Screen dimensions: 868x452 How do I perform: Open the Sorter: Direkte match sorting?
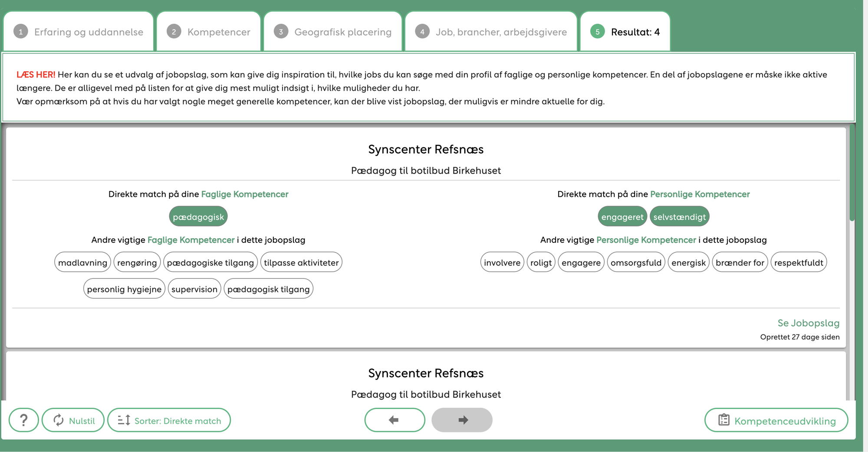coord(169,420)
